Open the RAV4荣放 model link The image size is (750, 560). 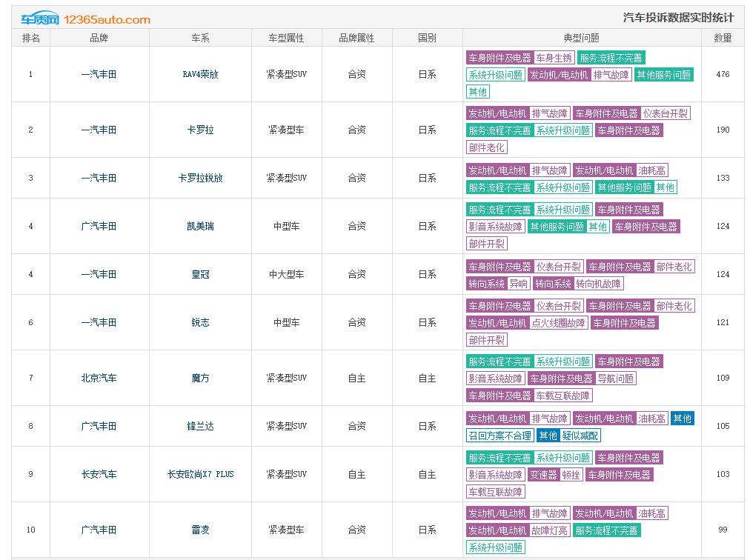[200, 74]
